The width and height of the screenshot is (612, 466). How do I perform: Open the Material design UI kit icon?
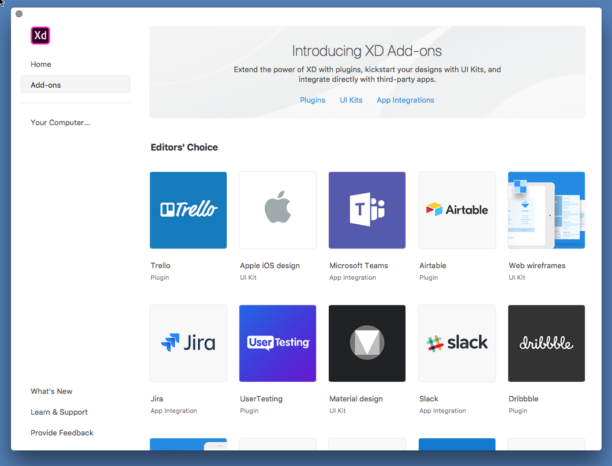[367, 343]
